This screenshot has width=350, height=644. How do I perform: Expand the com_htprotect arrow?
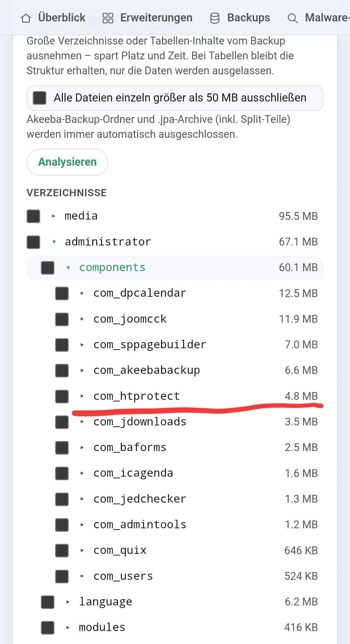pos(82,396)
